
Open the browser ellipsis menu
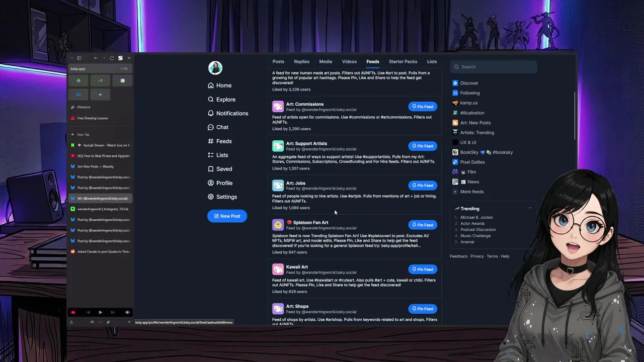(72, 58)
